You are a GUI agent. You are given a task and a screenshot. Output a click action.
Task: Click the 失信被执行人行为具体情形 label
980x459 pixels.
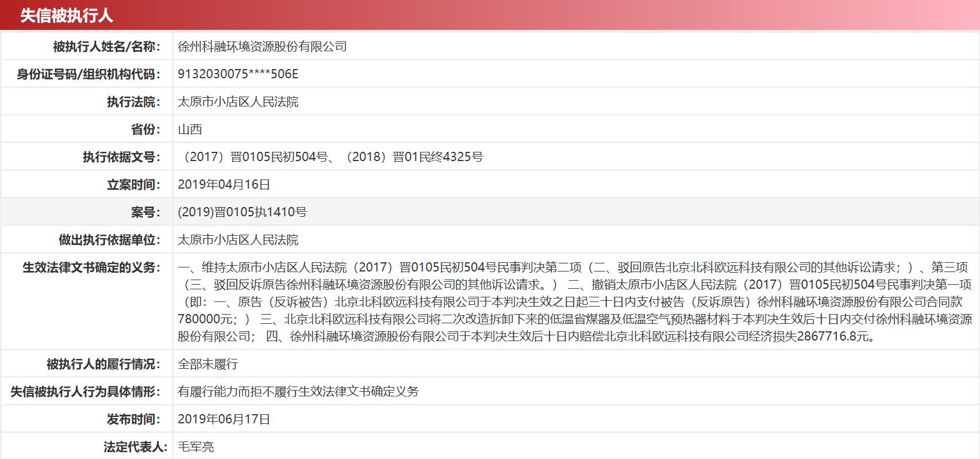tap(86, 392)
